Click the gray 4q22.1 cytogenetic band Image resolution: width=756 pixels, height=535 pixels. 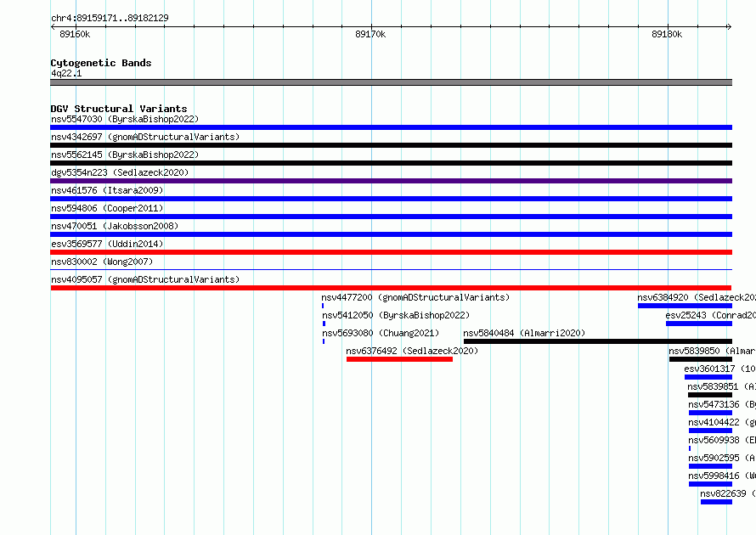tap(391, 82)
